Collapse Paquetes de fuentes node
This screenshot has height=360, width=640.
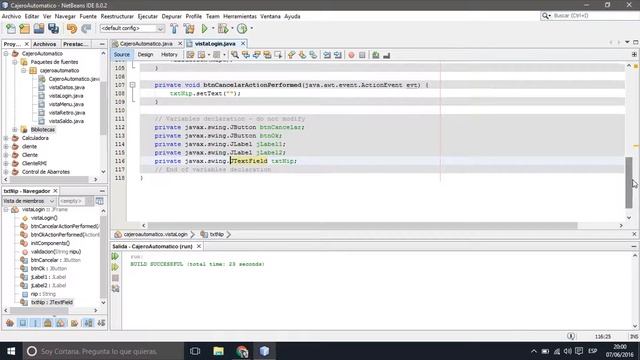coord(15,62)
